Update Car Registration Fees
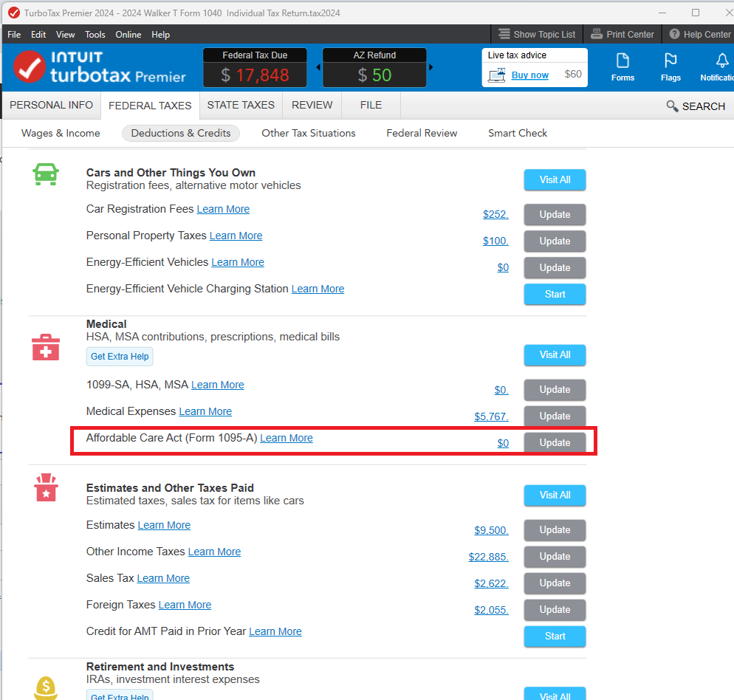 click(555, 214)
